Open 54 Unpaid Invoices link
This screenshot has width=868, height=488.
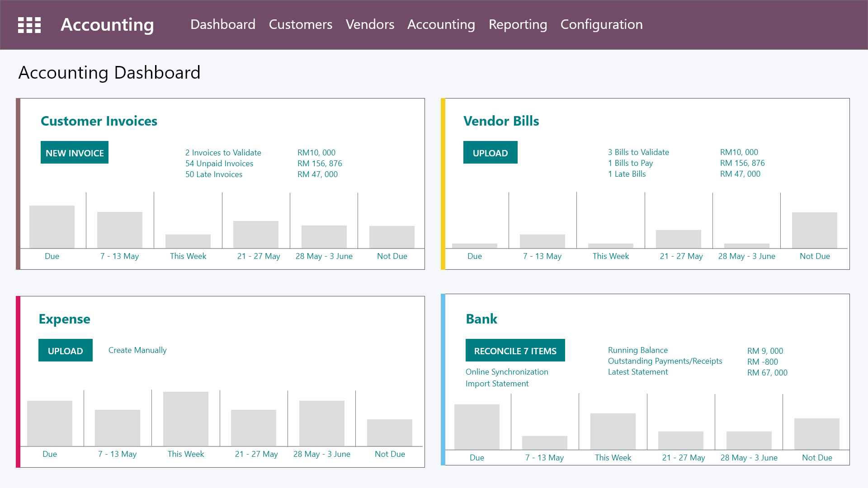(219, 164)
